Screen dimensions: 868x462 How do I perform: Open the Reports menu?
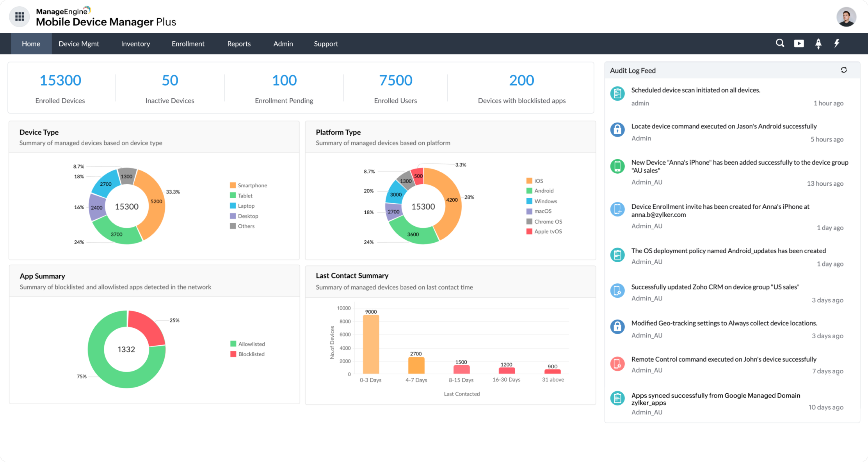(x=239, y=44)
